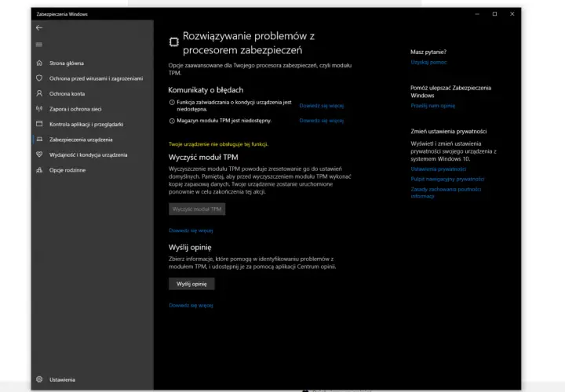Go back with the arrow icon
This screenshot has width=565, height=392.
[x=39, y=27]
